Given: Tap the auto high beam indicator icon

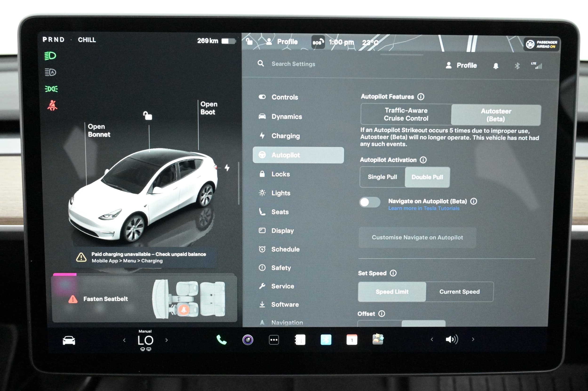Looking at the screenshot, I should click(x=50, y=72).
